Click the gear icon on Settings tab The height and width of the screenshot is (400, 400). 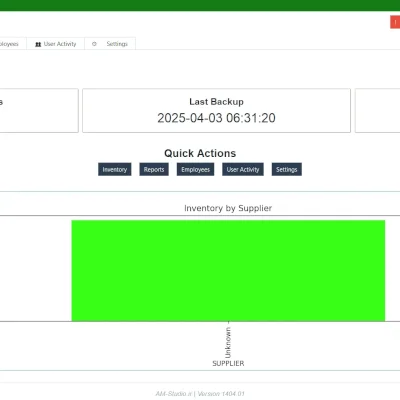(x=94, y=44)
